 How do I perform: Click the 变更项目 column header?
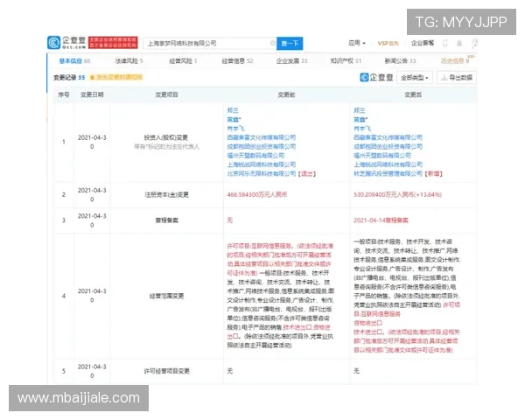click(x=166, y=94)
